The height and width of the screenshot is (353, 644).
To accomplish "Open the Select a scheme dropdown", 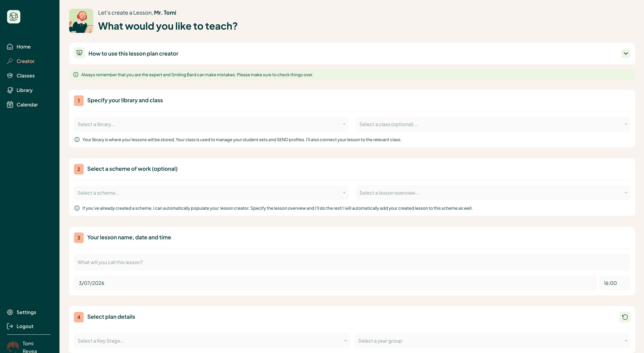I will point(211,193).
